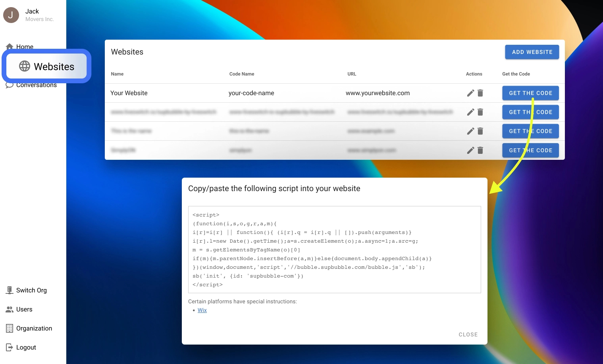Click the 'your-code-name' cell
603x364 pixels.
[251, 93]
